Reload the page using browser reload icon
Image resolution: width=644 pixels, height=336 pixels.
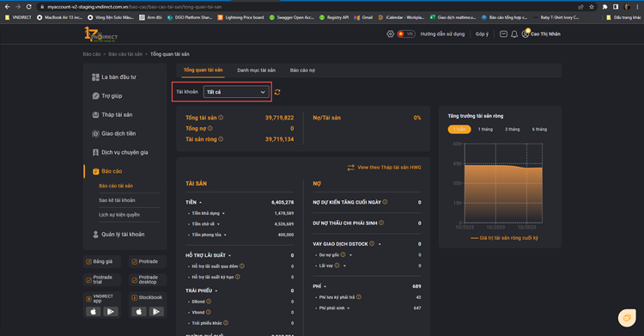pyautogui.click(x=28, y=7)
